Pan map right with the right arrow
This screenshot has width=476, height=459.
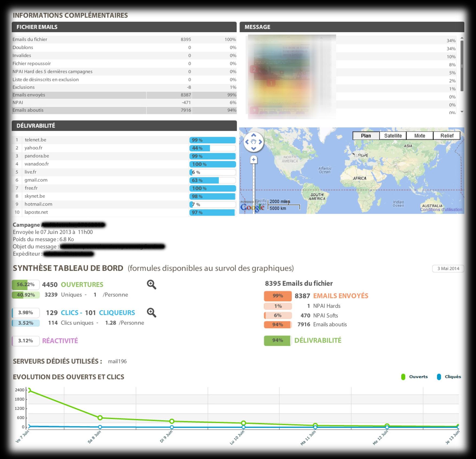pos(260,142)
